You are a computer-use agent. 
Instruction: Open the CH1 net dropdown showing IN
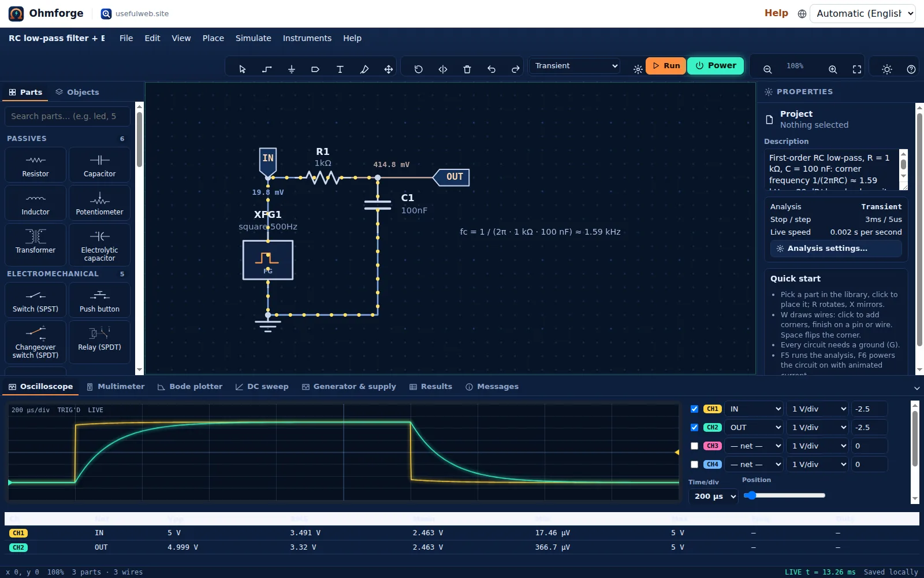coord(754,409)
